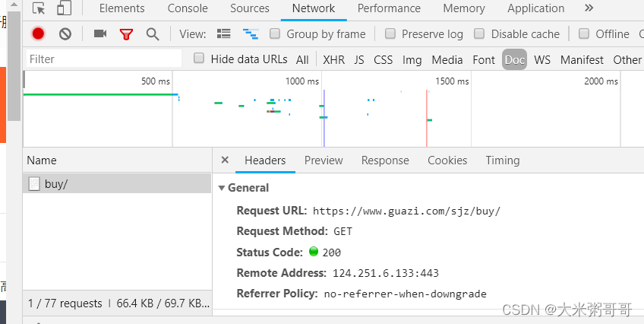Click the inspect element selector icon
This screenshot has height=324, width=644.
39,8
